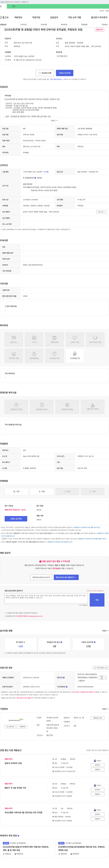Viewport: 109px width, 868px height.
Task: Click the info icon beside 취업알선기관 알선
Action: (61, 642)
